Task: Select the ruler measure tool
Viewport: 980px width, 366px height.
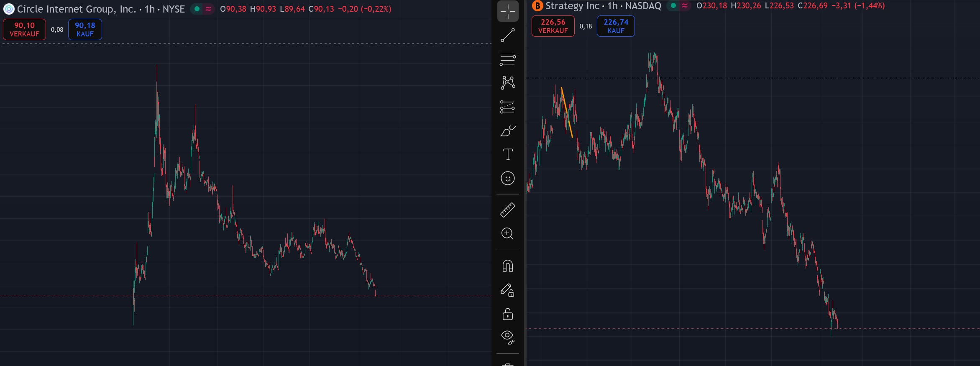Action: tap(508, 210)
